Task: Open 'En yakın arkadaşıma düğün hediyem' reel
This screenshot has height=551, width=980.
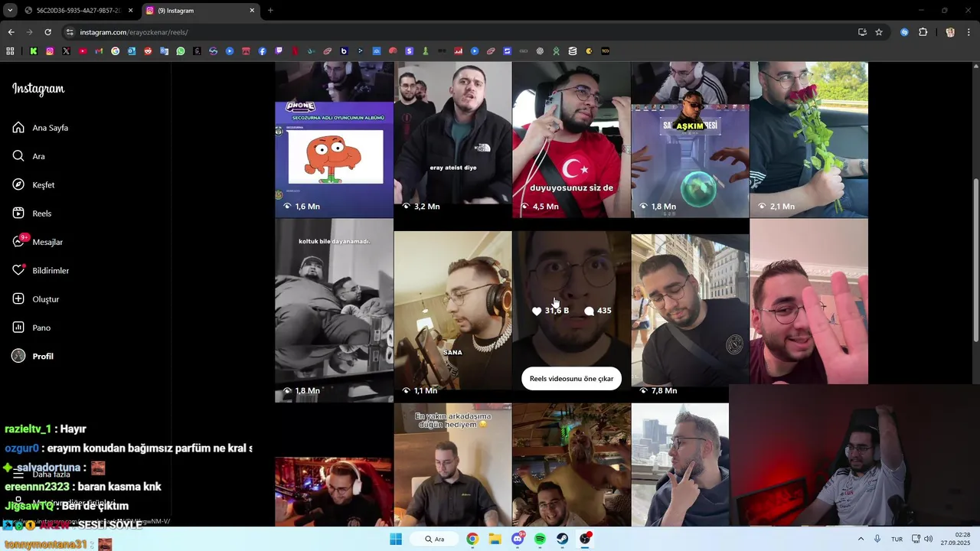Action: coord(452,465)
